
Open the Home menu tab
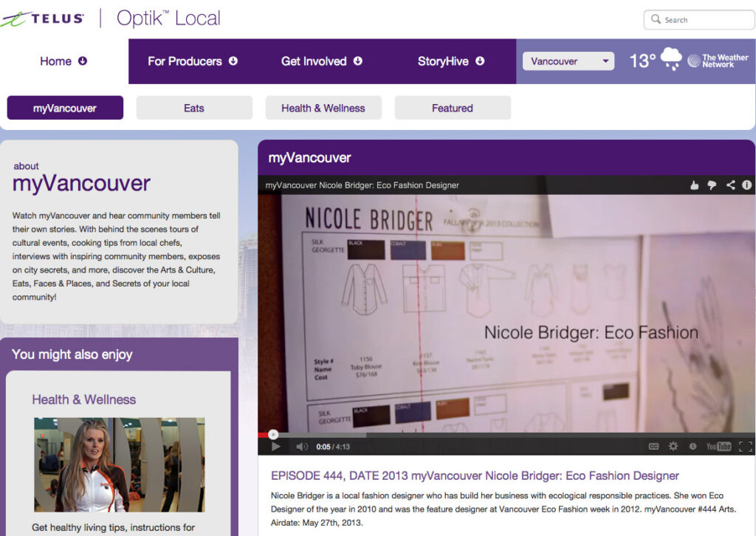64,61
